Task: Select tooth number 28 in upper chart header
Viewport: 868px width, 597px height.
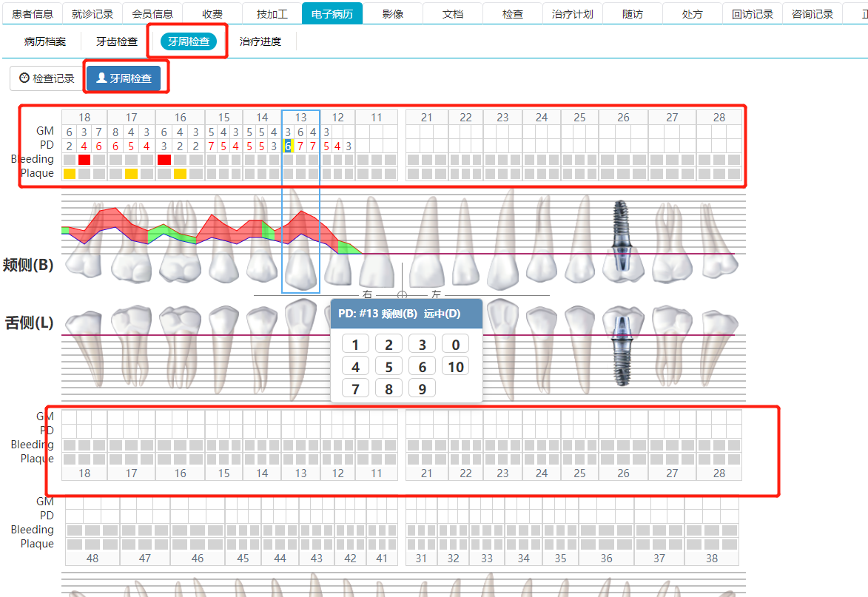Action: pyautogui.click(x=719, y=118)
